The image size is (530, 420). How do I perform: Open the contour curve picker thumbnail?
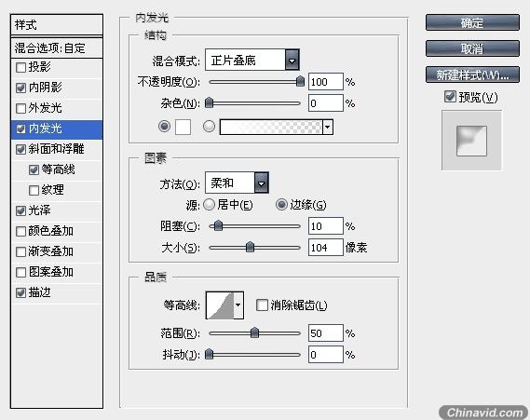click(220, 305)
